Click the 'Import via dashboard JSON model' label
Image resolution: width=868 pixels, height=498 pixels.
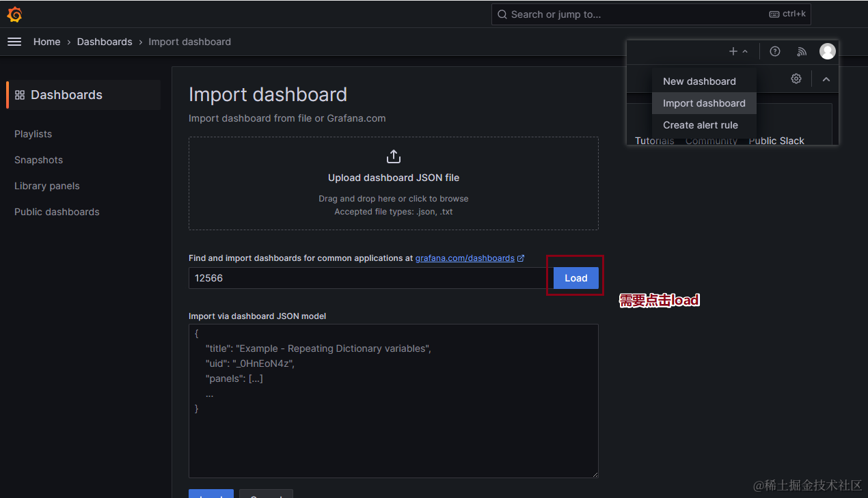pos(258,316)
